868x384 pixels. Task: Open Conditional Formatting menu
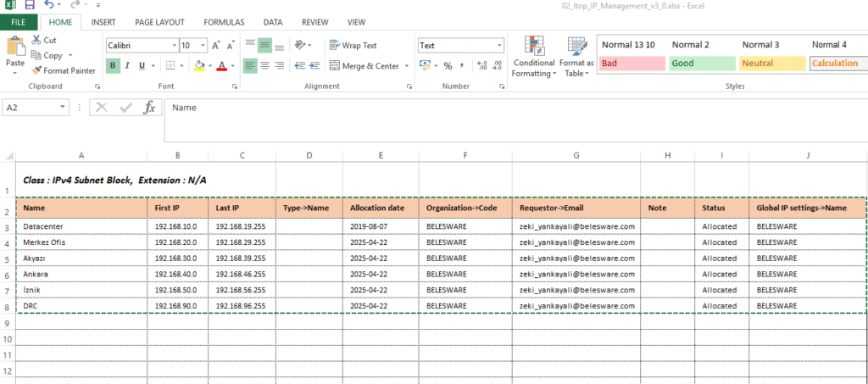pyautogui.click(x=534, y=58)
